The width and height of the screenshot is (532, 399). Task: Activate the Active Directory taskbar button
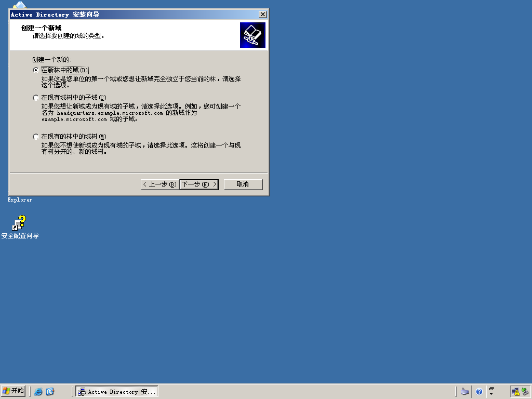(117, 392)
